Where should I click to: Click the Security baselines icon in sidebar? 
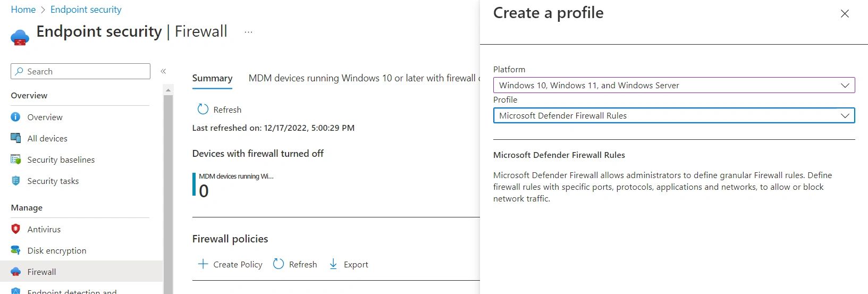tap(16, 159)
